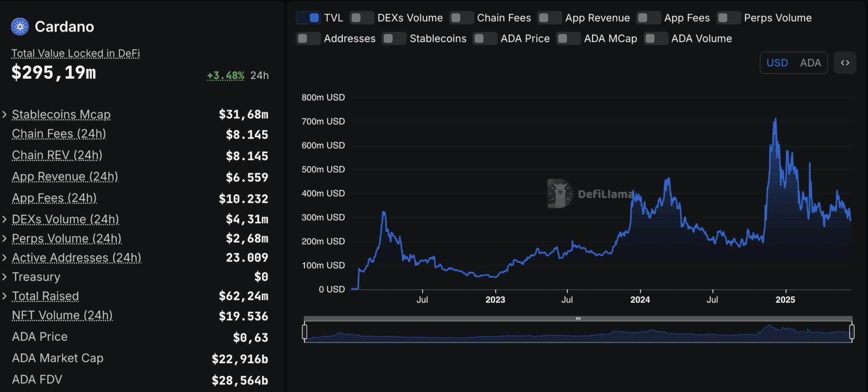Viewport: 868px width, 392px height.
Task: Expand the Perps Volume (24h) row
Action: point(5,238)
